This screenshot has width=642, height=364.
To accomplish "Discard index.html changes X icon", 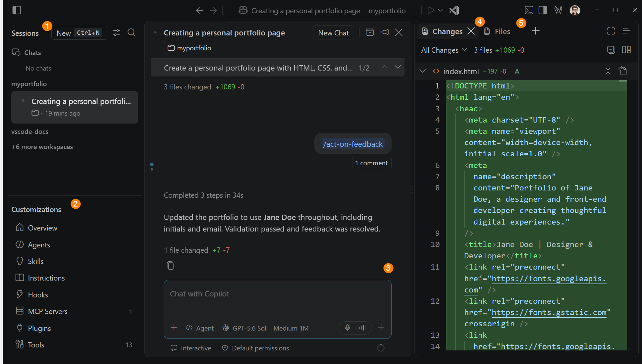I will tap(608, 71).
